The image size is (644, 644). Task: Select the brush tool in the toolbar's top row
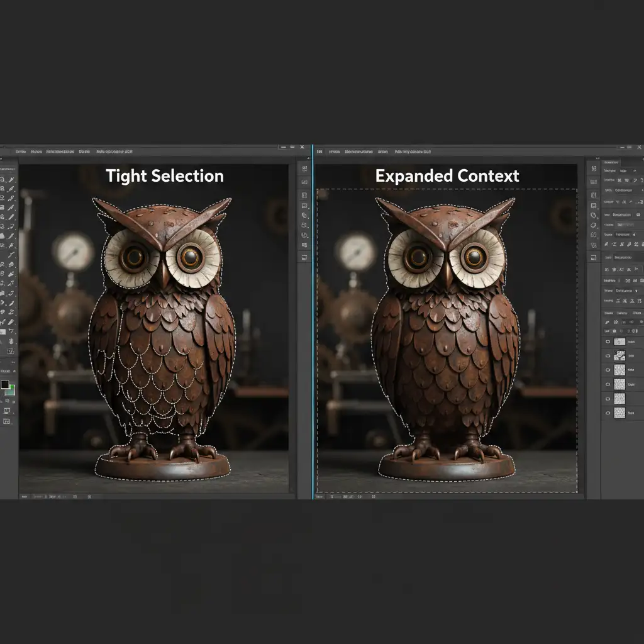(x=12, y=180)
